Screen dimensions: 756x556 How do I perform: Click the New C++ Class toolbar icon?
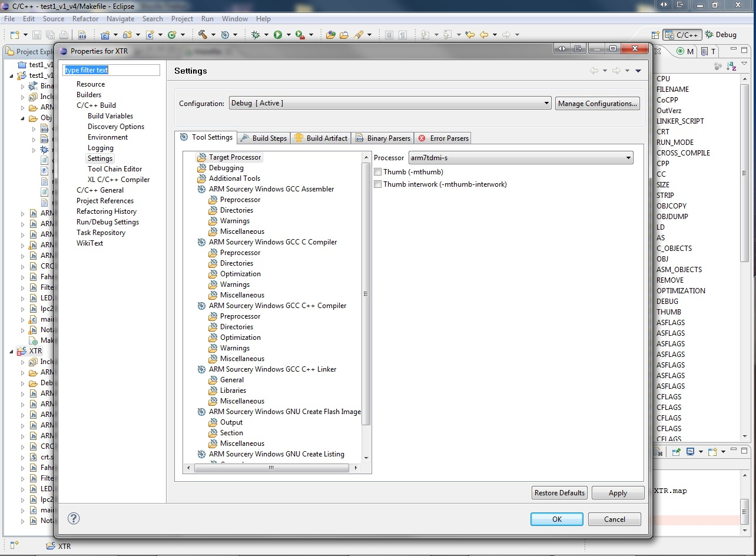[x=173, y=35]
